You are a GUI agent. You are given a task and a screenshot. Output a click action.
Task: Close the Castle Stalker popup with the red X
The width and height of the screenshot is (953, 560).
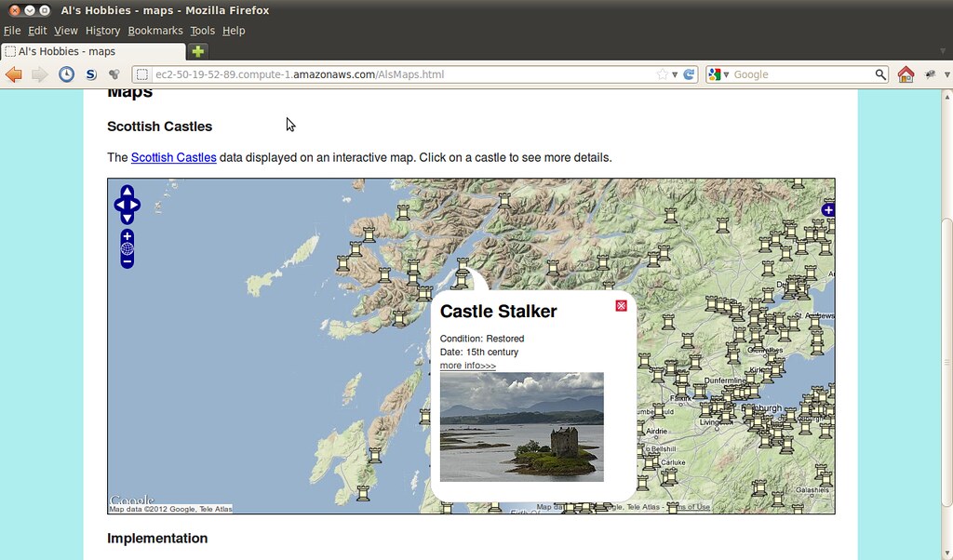[x=620, y=304]
